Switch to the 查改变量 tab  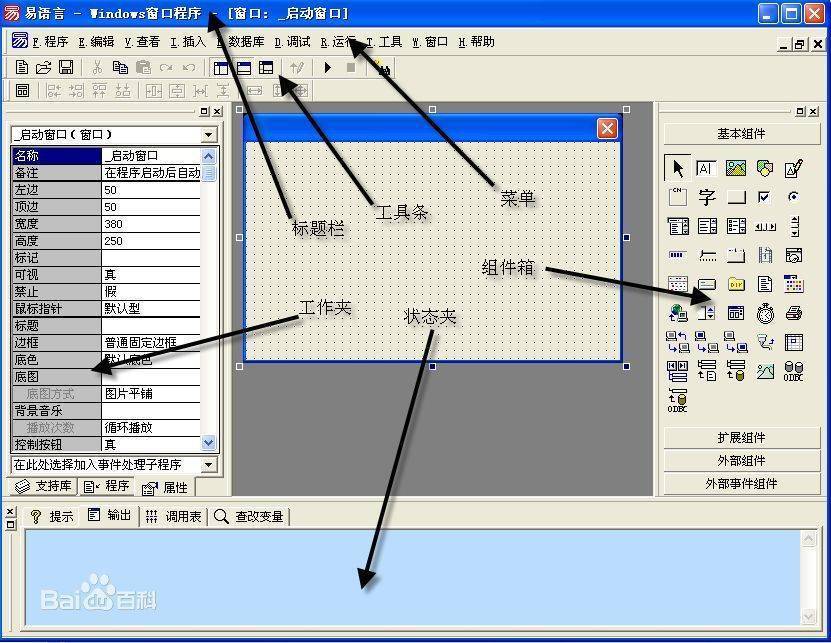coord(250,516)
